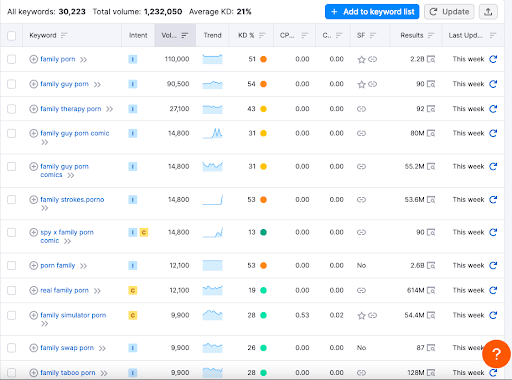Click the link feature icon in 53.6M row
Viewport: 512px width, 380px height.
click(361, 200)
